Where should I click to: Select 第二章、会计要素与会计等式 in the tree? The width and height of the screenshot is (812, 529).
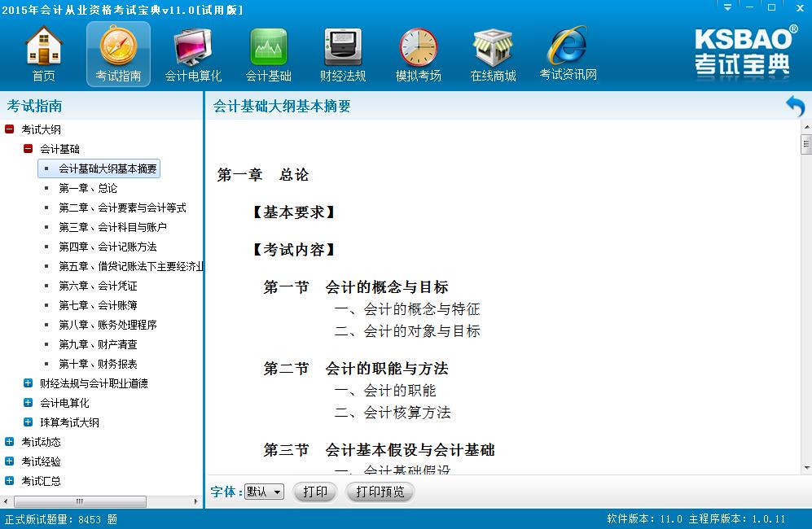122,208
